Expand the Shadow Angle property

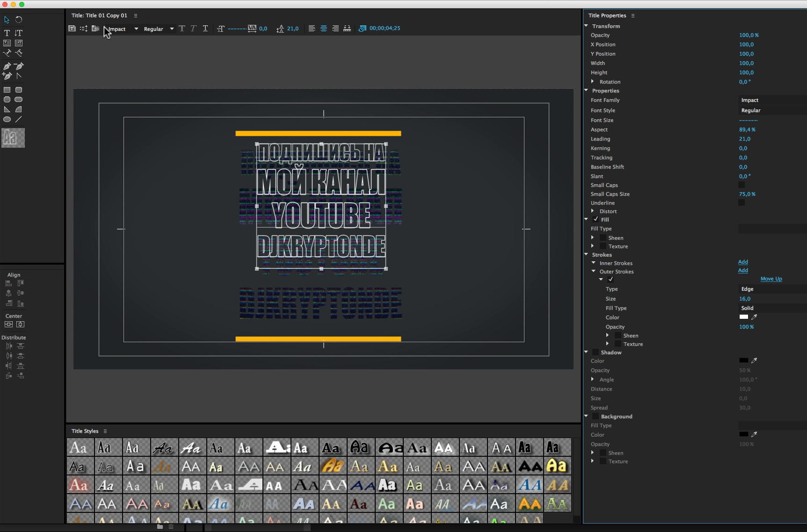593,379
